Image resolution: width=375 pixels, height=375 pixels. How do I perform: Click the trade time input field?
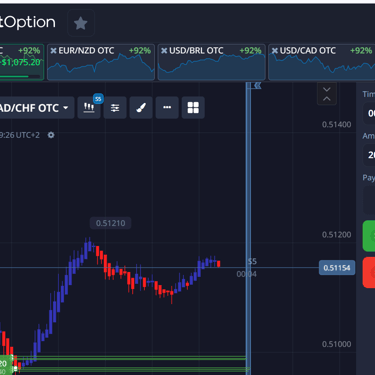point(369,113)
